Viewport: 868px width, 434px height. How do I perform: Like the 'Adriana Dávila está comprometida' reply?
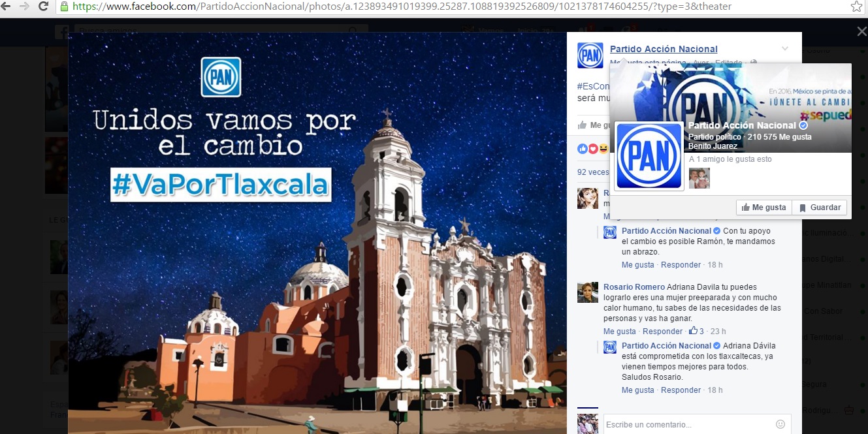[x=638, y=390]
